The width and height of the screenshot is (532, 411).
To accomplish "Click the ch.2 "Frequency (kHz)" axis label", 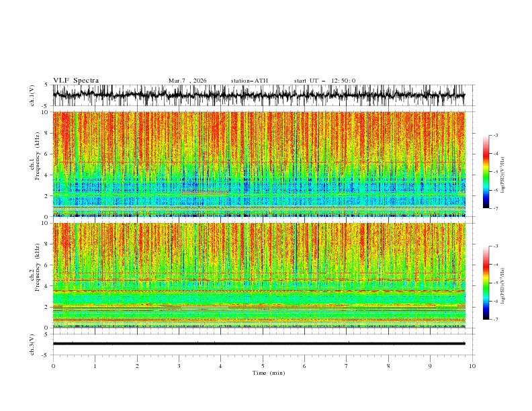I will 38,267.
